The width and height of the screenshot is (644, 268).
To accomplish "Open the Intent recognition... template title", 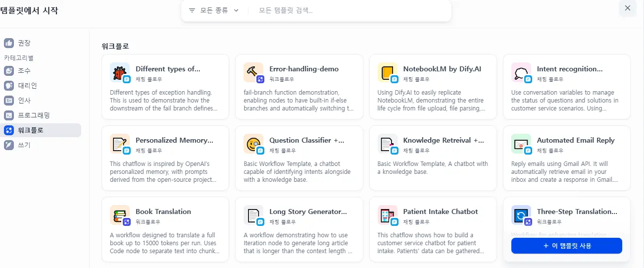I will click(x=570, y=69).
